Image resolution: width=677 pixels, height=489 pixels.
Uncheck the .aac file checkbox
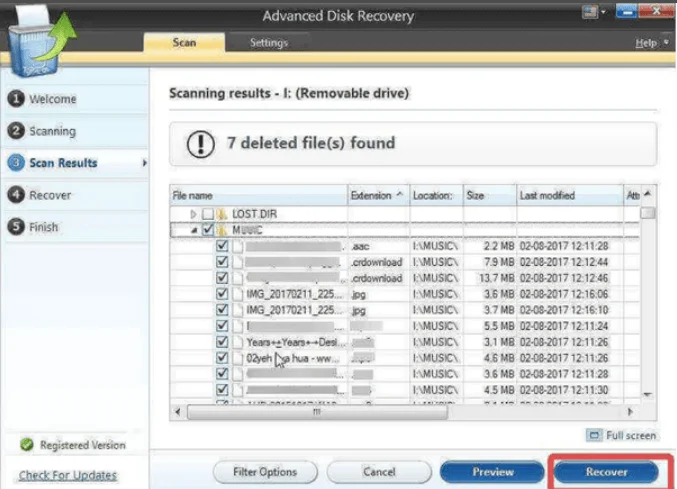coord(222,246)
